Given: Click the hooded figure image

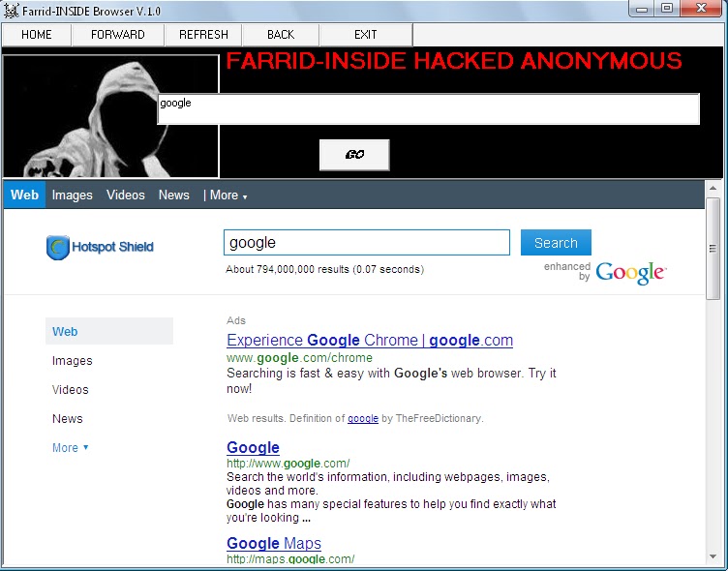Looking at the screenshot, I should tap(110, 116).
